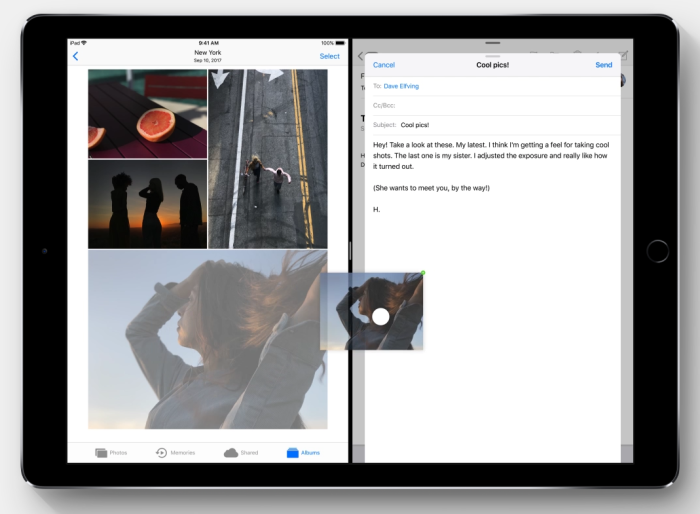The height and width of the screenshot is (514, 700).
Task: Tap the dragged photo preview thumbnail
Action: (x=371, y=311)
